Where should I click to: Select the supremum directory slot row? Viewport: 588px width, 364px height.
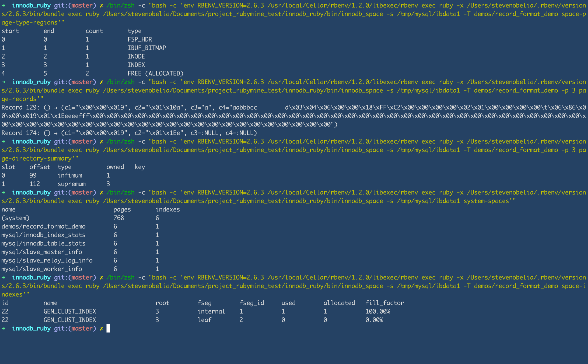[71, 184]
